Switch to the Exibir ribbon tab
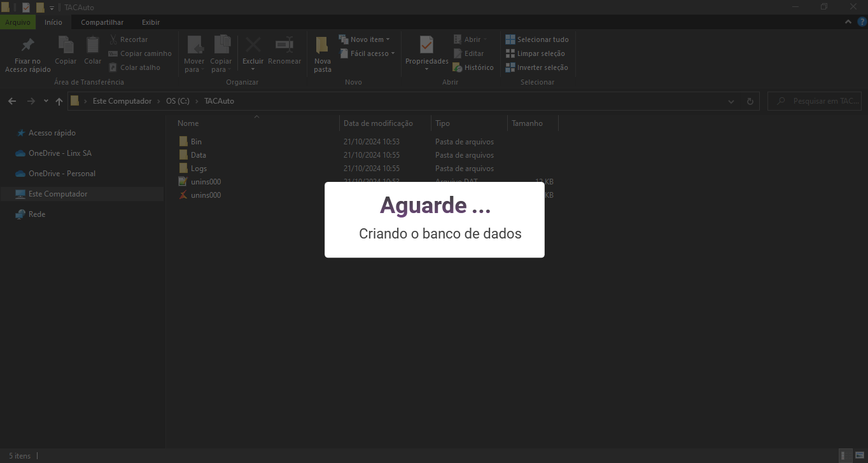 (x=151, y=22)
